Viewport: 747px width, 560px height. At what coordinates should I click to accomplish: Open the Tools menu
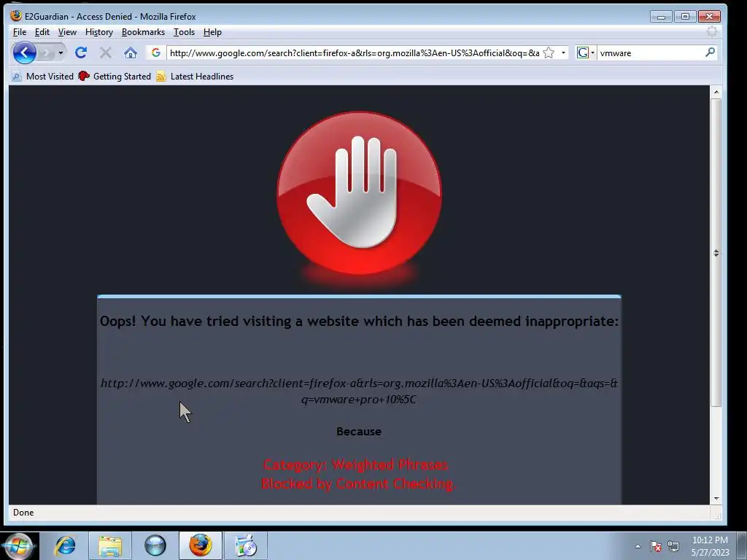[184, 32]
